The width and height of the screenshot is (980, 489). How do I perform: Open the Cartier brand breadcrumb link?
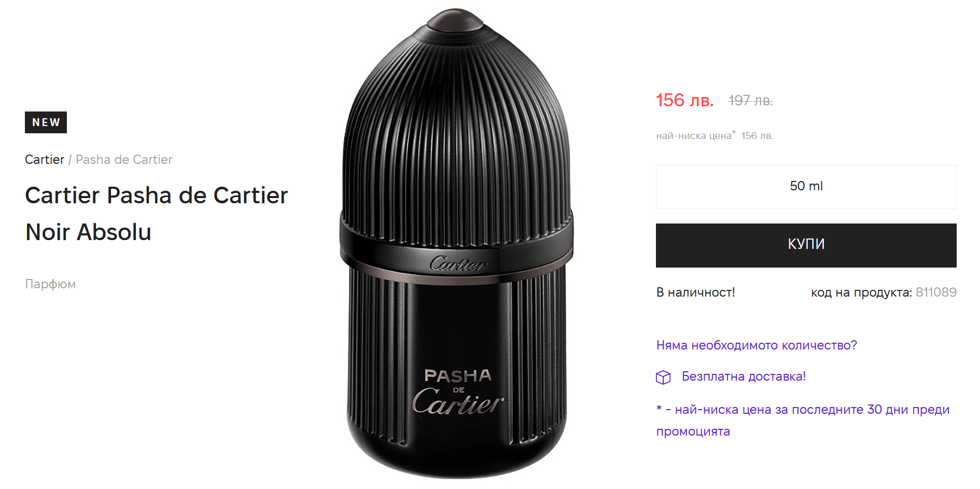click(45, 160)
